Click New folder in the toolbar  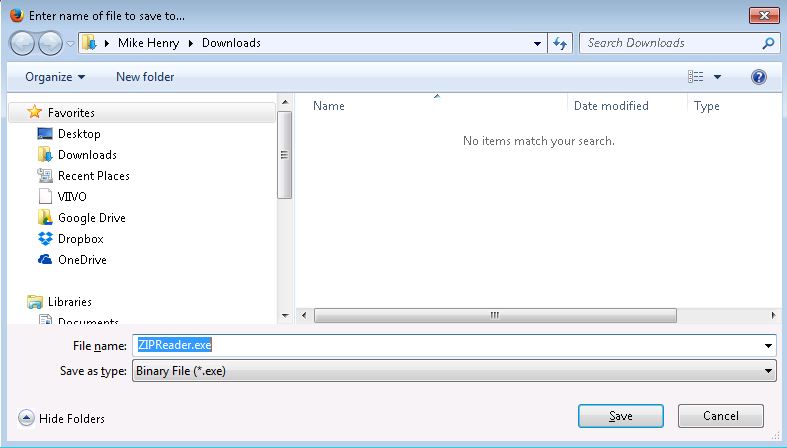tap(145, 77)
